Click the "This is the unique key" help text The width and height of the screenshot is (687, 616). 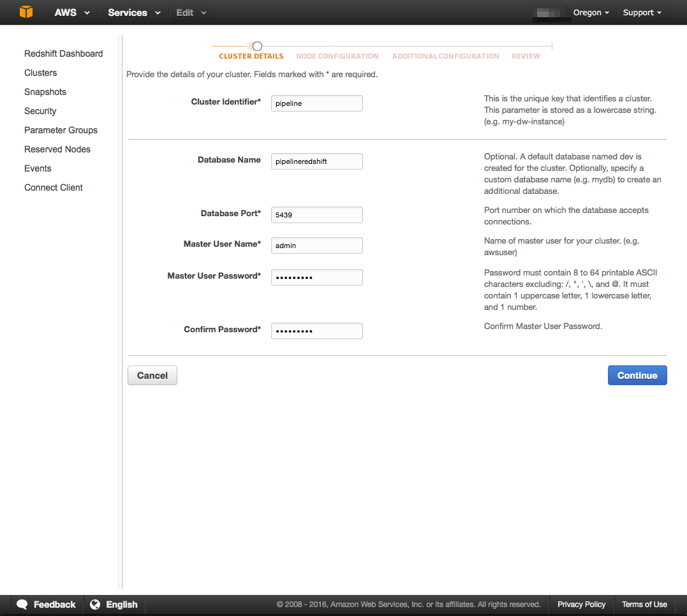coord(570,110)
